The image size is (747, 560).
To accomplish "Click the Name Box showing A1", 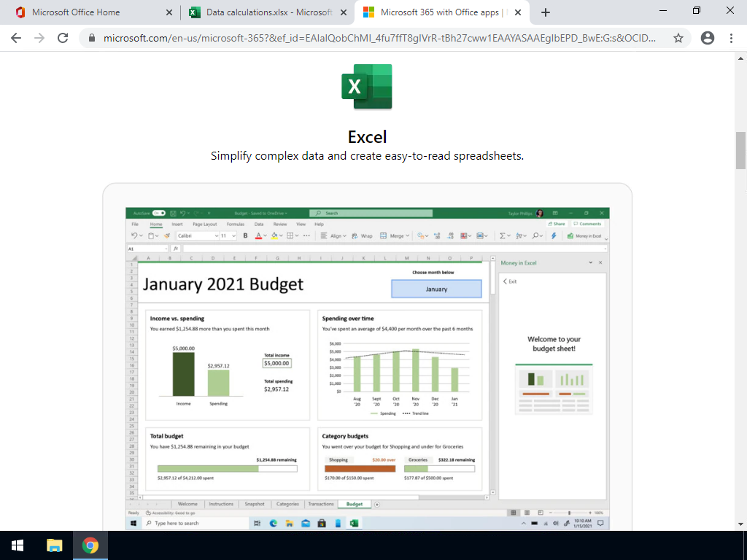I will 147,249.
